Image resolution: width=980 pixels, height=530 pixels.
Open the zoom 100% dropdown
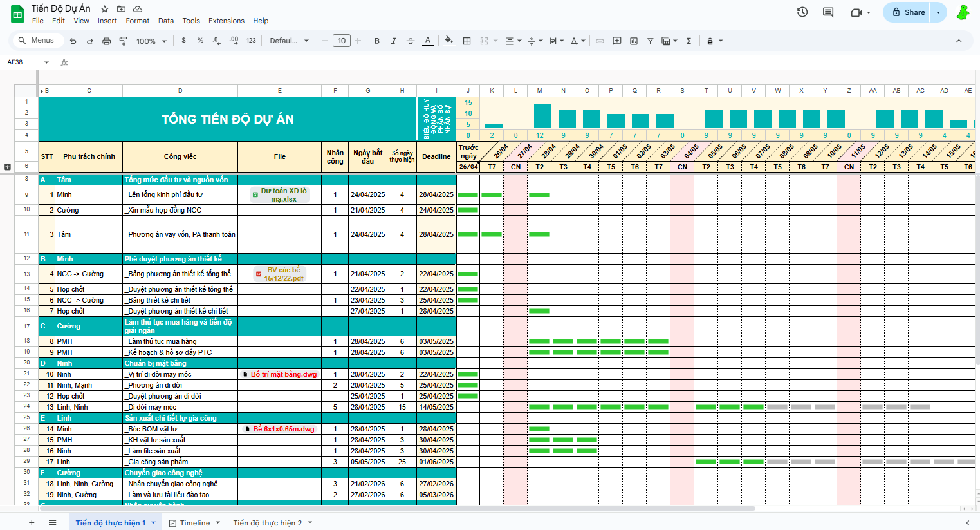tap(151, 41)
